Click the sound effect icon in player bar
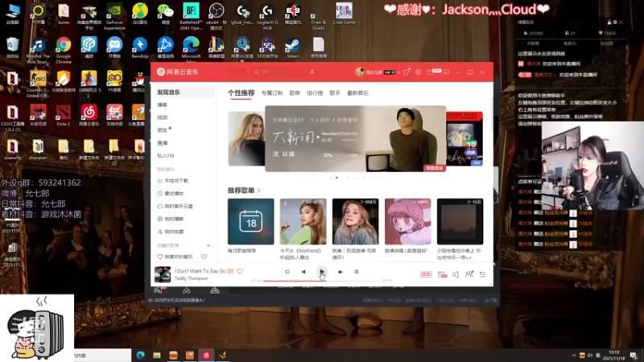 pos(442,274)
